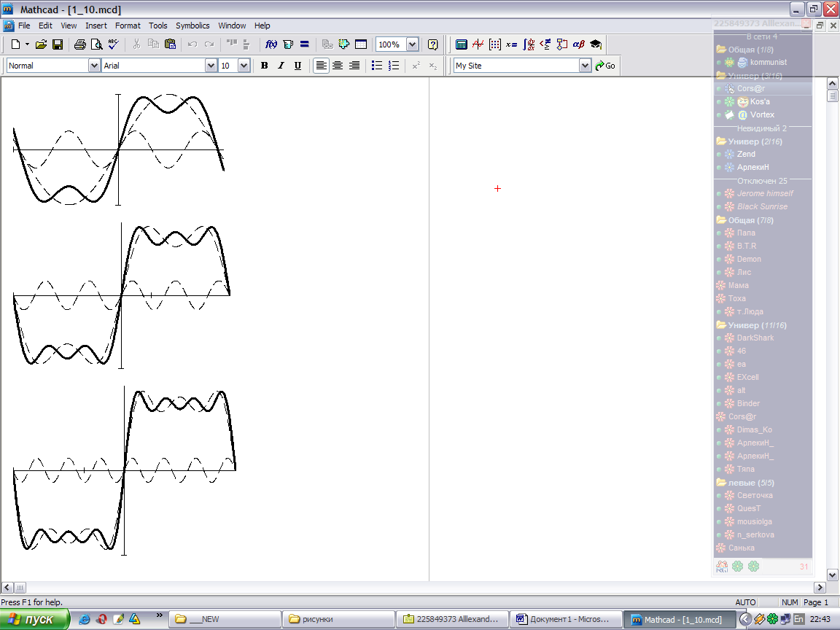Click the Calculate equals icon
This screenshot has height=630, width=840.
305,44
